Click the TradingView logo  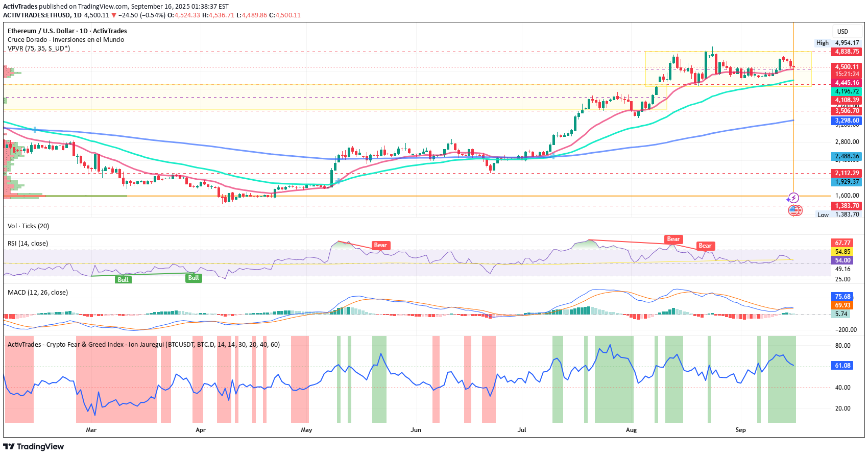[34, 446]
